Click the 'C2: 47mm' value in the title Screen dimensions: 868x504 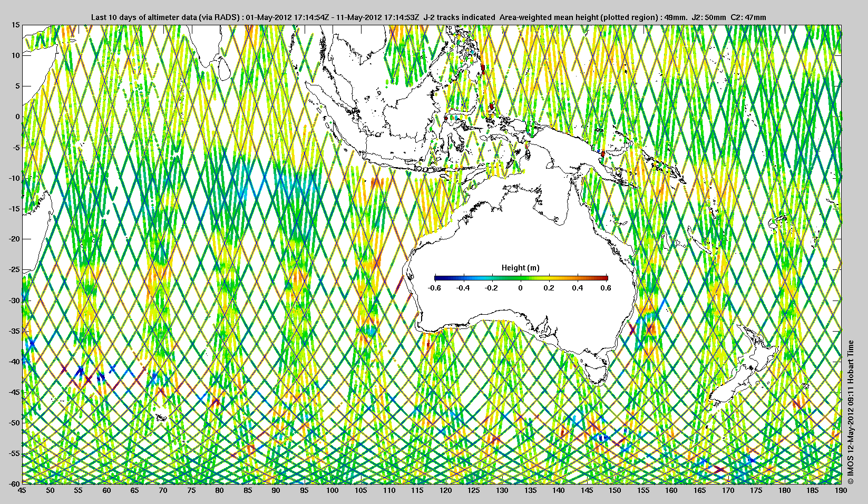(749, 17)
